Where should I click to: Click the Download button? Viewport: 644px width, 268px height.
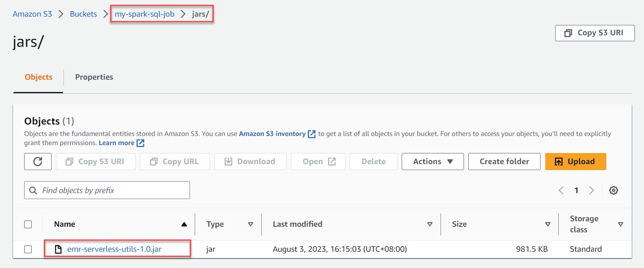[x=251, y=161]
